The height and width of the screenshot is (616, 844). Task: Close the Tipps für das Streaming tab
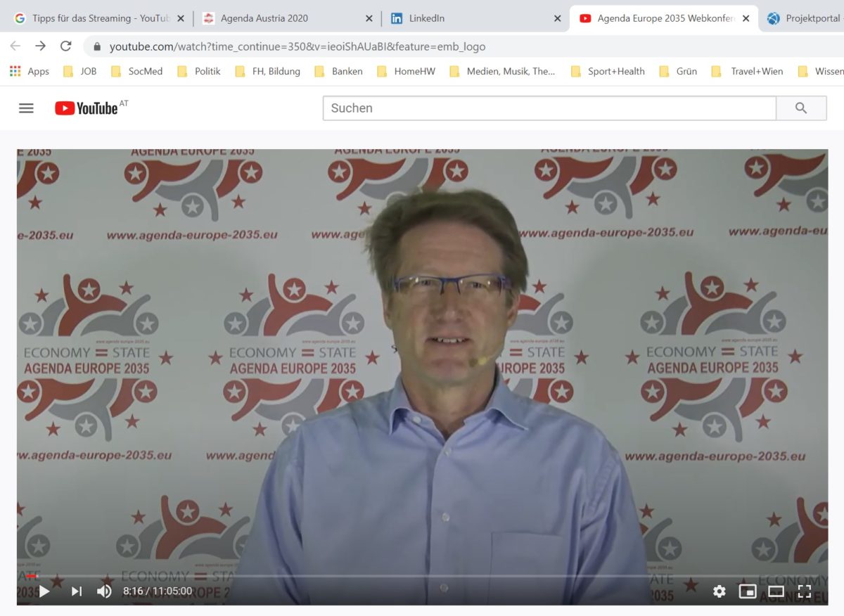pyautogui.click(x=181, y=18)
